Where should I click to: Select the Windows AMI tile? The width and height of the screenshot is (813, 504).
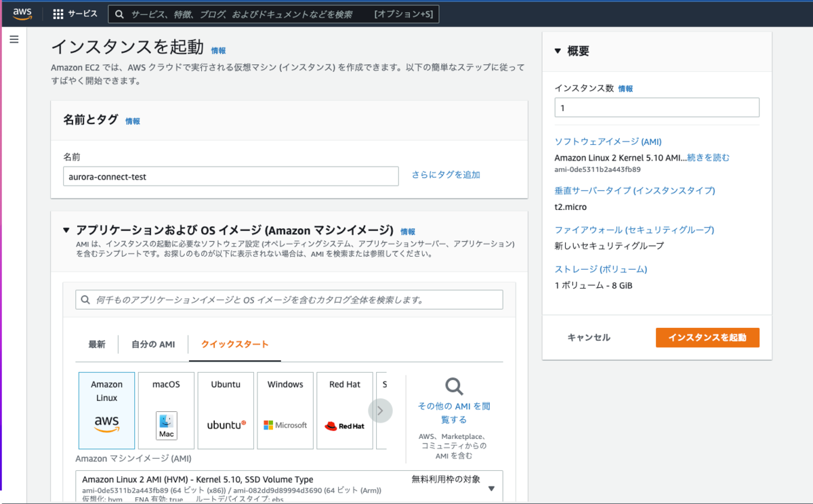[x=285, y=411]
